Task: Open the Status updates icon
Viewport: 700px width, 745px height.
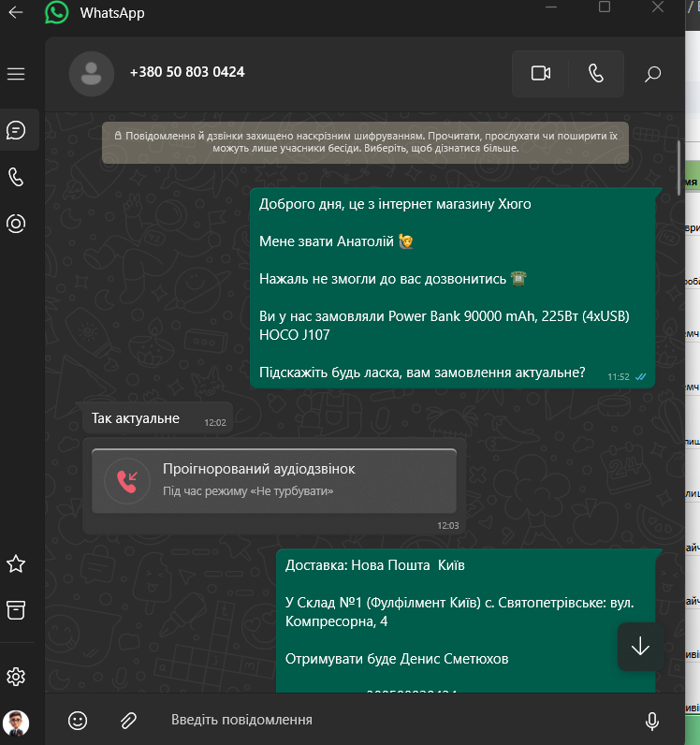Action: click(x=16, y=224)
